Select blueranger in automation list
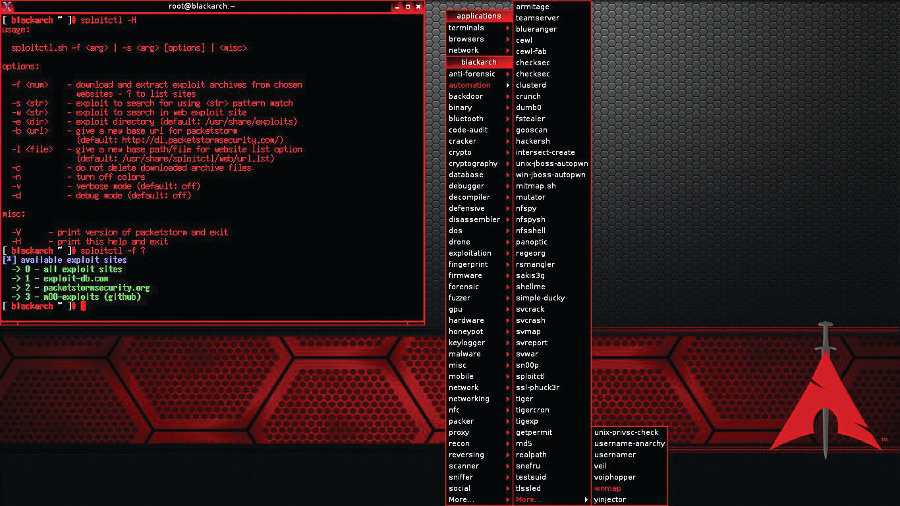The image size is (900, 506). (x=536, y=29)
